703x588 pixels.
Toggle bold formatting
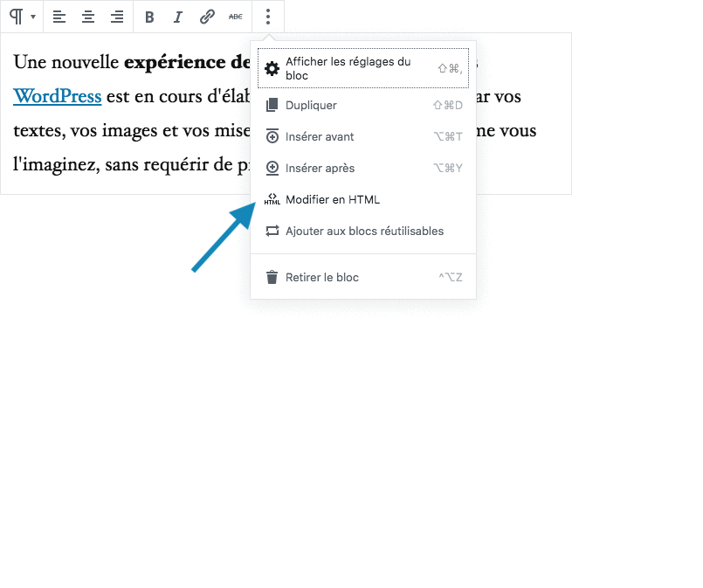149,17
